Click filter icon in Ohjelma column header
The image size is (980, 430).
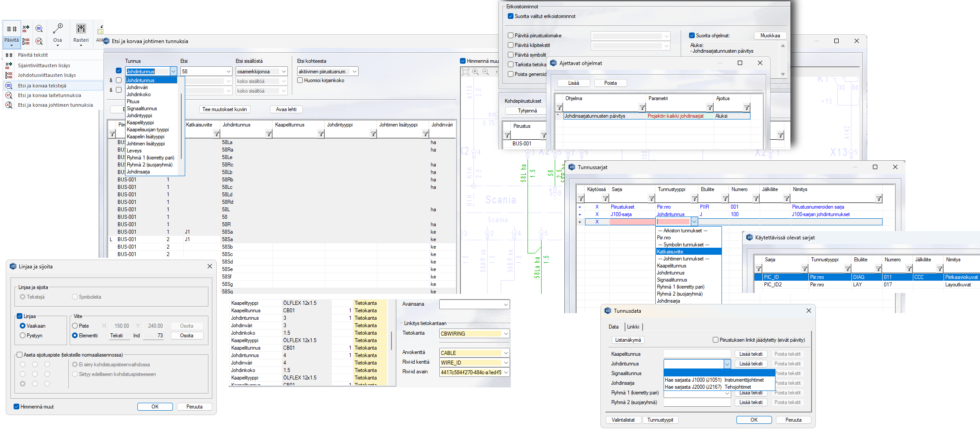pyautogui.click(x=642, y=108)
